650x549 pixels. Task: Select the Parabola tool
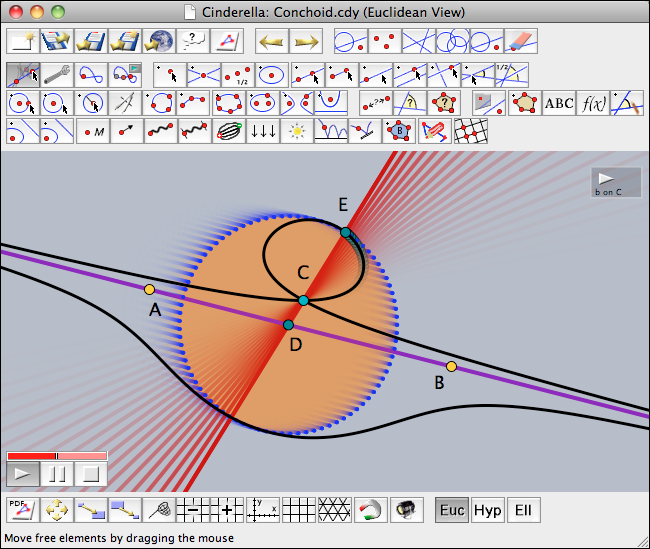[330, 103]
